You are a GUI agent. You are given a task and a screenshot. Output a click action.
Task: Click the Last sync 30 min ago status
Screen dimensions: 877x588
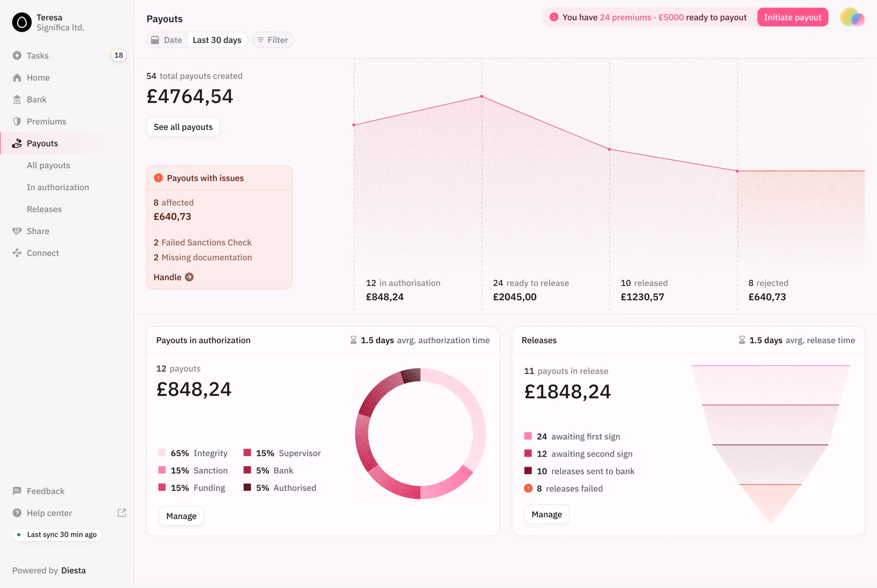(x=57, y=535)
